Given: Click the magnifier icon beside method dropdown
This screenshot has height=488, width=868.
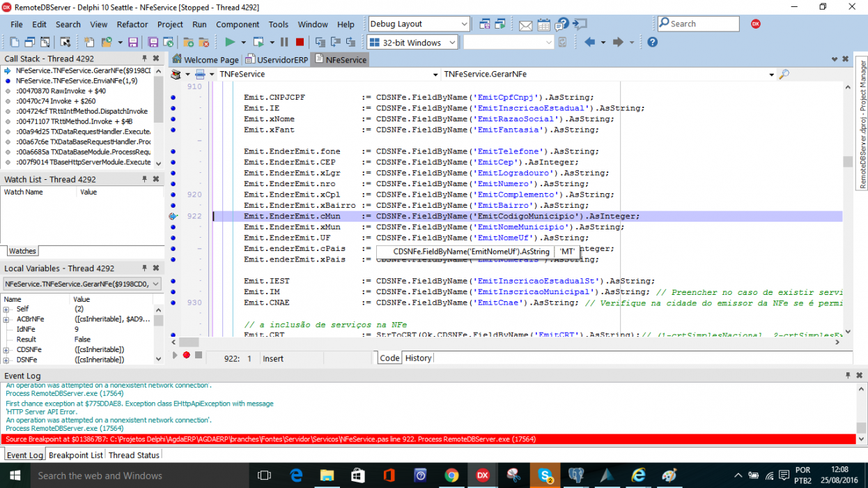Looking at the screenshot, I should click(784, 74).
